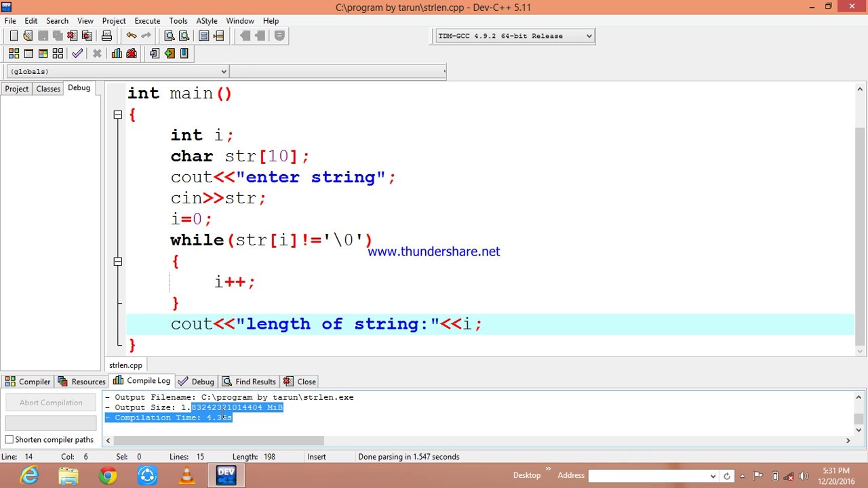The image size is (868, 488).
Task: Click the Debug checkmark toolbar icon
Action: pyautogui.click(x=77, y=54)
